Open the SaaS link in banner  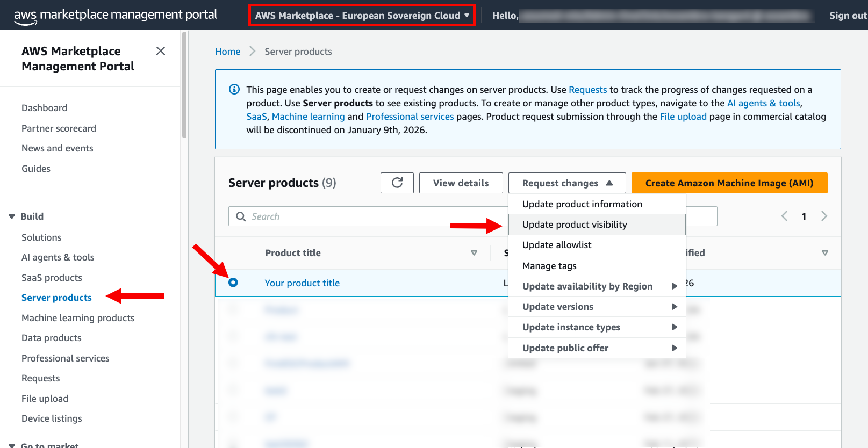[x=256, y=117]
